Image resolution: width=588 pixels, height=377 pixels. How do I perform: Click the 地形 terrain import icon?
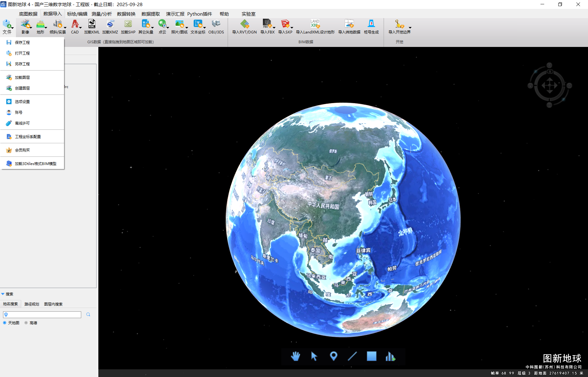tap(40, 24)
